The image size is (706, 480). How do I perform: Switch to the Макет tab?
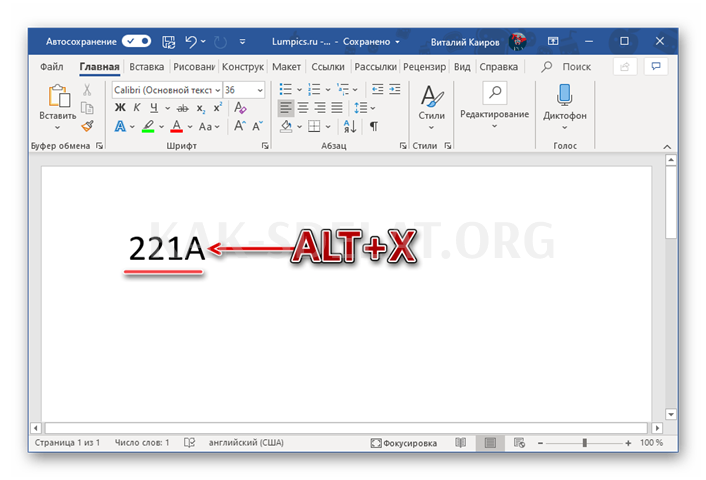[286, 67]
